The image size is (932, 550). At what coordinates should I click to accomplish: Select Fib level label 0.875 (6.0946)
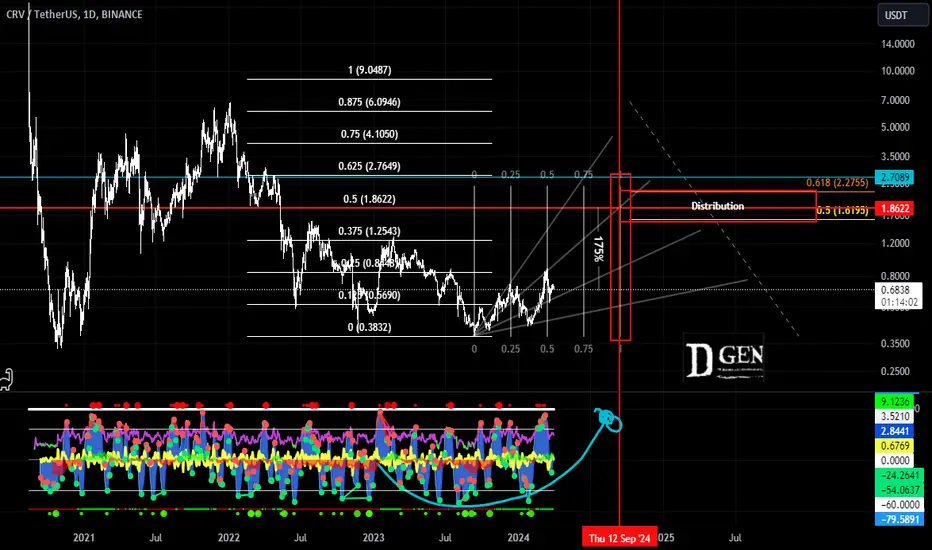coord(370,102)
